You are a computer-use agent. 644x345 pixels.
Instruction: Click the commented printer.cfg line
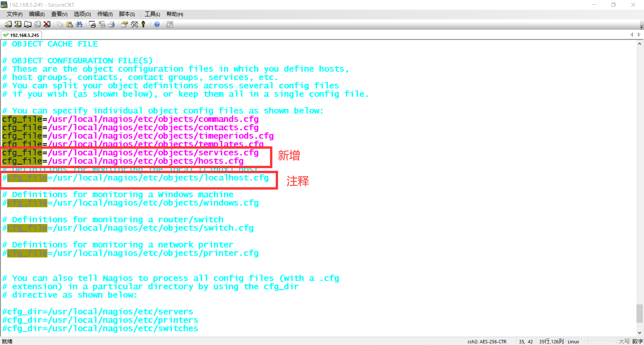point(130,253)
